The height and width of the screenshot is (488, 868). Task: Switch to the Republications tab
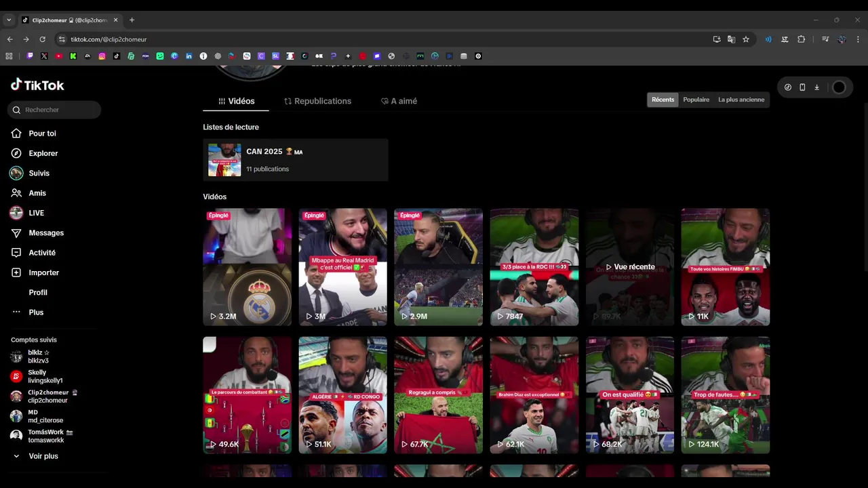317,101
